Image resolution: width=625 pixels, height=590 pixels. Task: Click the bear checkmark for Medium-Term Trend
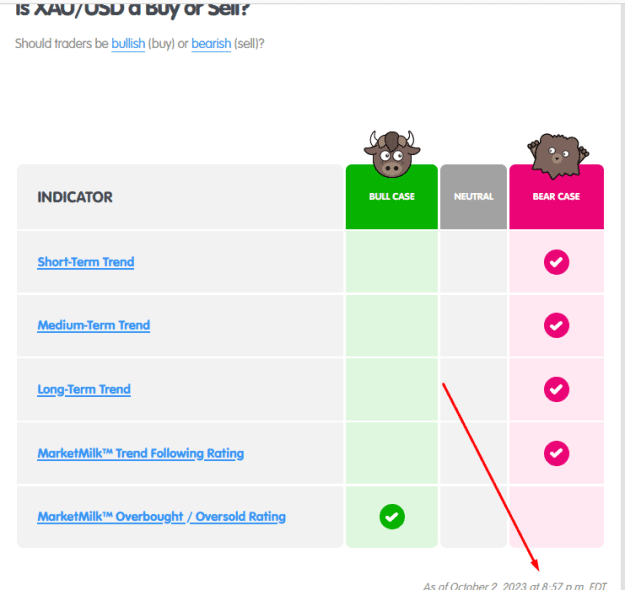click(556, 325)
